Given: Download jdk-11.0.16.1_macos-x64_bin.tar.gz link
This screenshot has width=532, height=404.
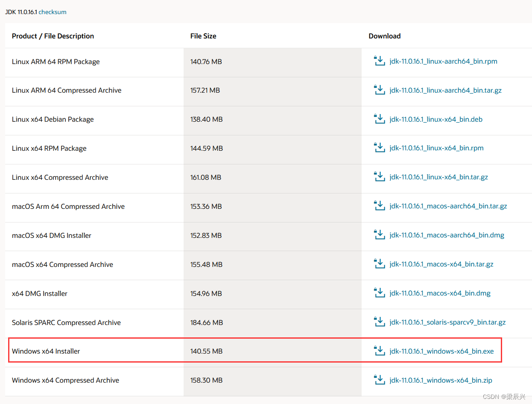Looking at the screenshot, I should pyautogui.click(x=441, y=264).
